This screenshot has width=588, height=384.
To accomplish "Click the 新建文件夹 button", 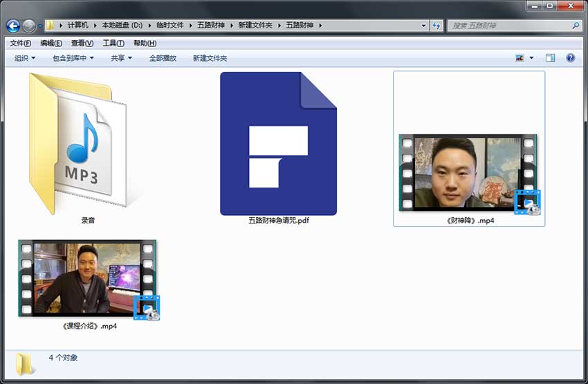I will [x=210, y=58].
